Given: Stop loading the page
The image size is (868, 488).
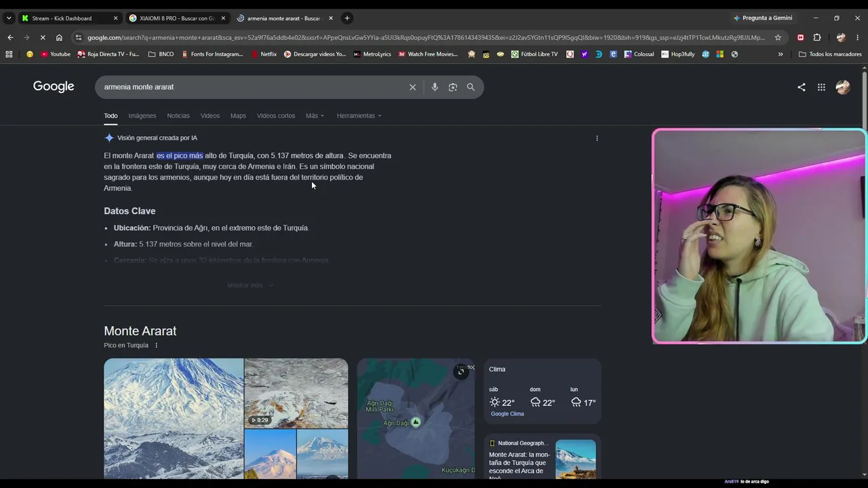Looking at the screenshot, I should [x=43, y=38].
